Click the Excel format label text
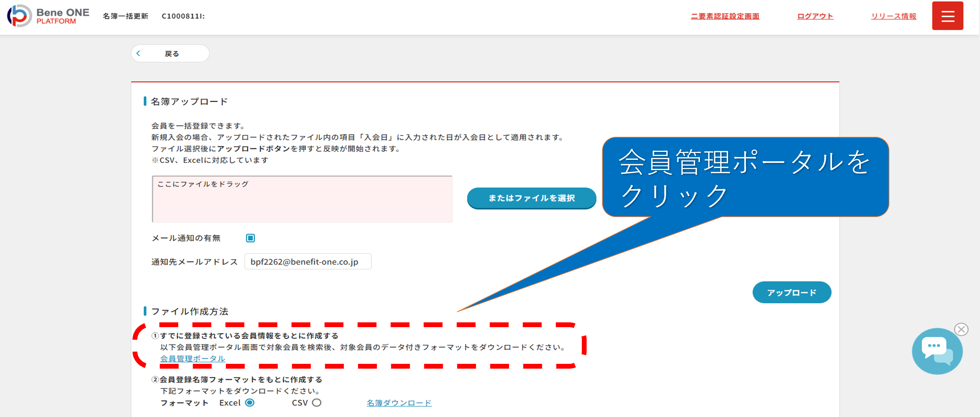980x417 pixels. 230,403
